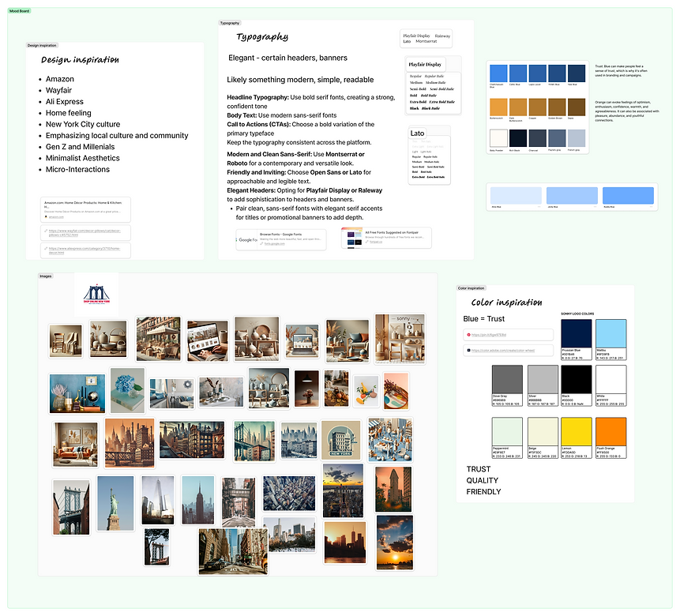Select the sunset over water photo
680x616 pixels.
[x=395, y=543]
